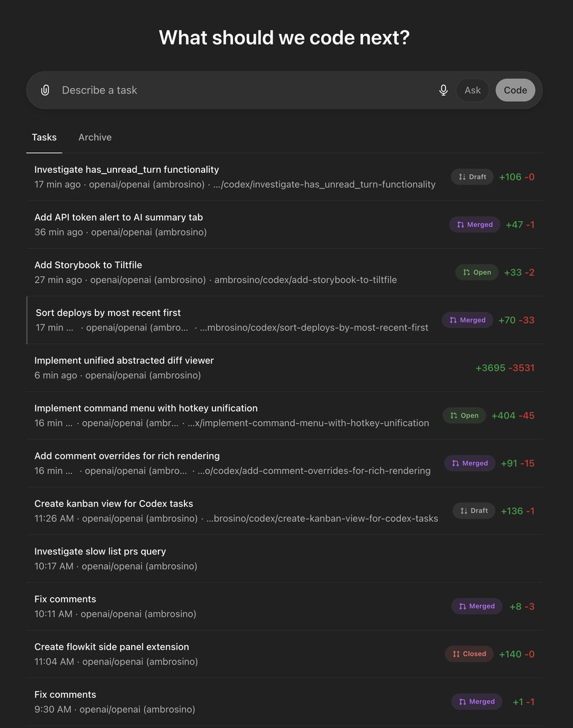Open Sort deploys by most recent first
The width and height of the screenshot is (573, 728).
point(285,320)
